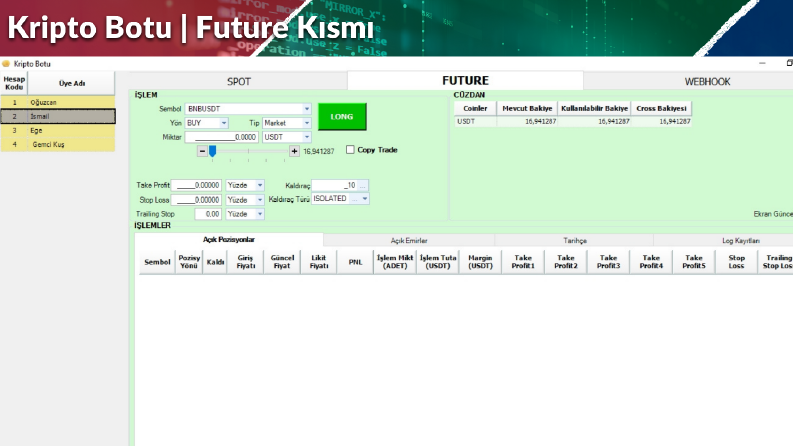Image resolution: width=793 pixels, height=446 pixels.
Task: Minimize the Kripto Botu window
Action: tap(762, 63)
